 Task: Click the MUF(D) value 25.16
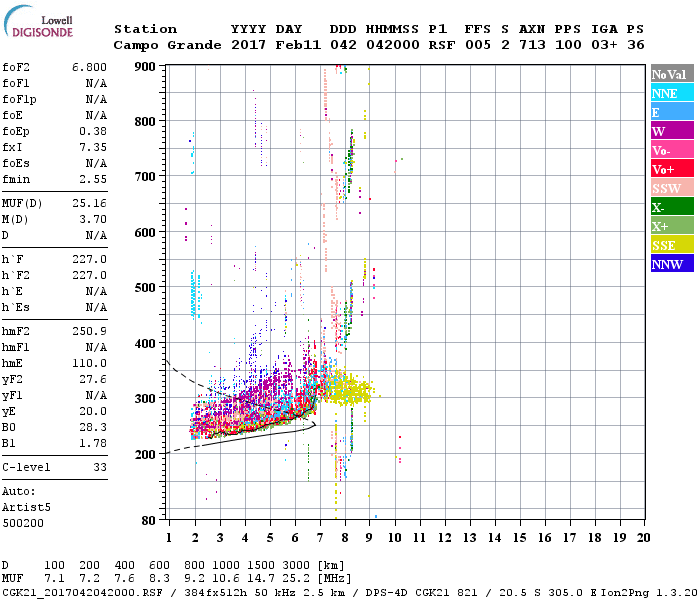tap(89, 203)
